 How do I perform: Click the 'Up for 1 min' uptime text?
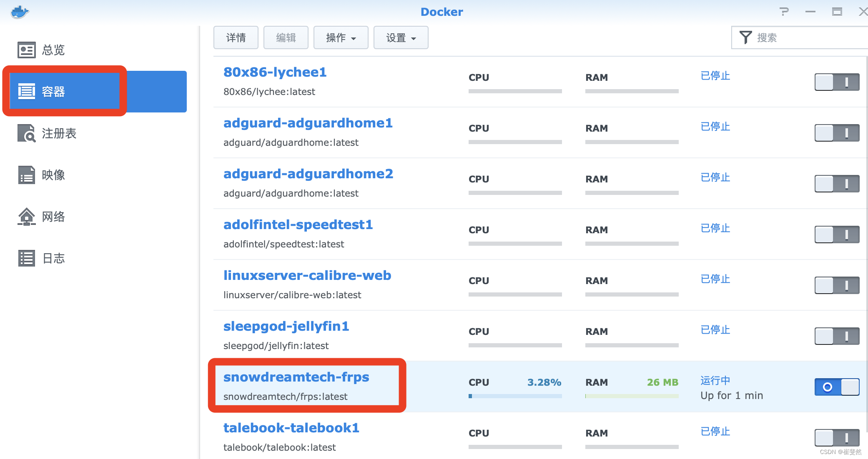pyautogui.click(x=732, y=396)
